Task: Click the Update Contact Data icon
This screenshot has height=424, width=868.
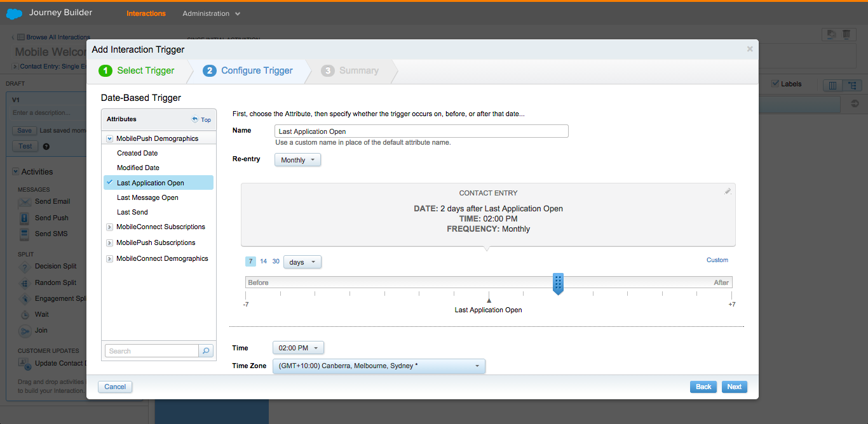Action: point(25,363)
